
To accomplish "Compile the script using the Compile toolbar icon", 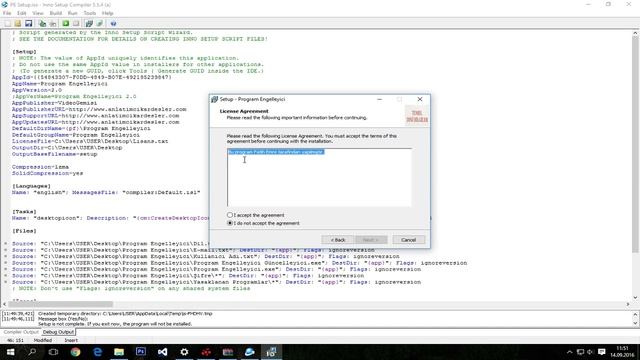I will [x=42, y=24].
